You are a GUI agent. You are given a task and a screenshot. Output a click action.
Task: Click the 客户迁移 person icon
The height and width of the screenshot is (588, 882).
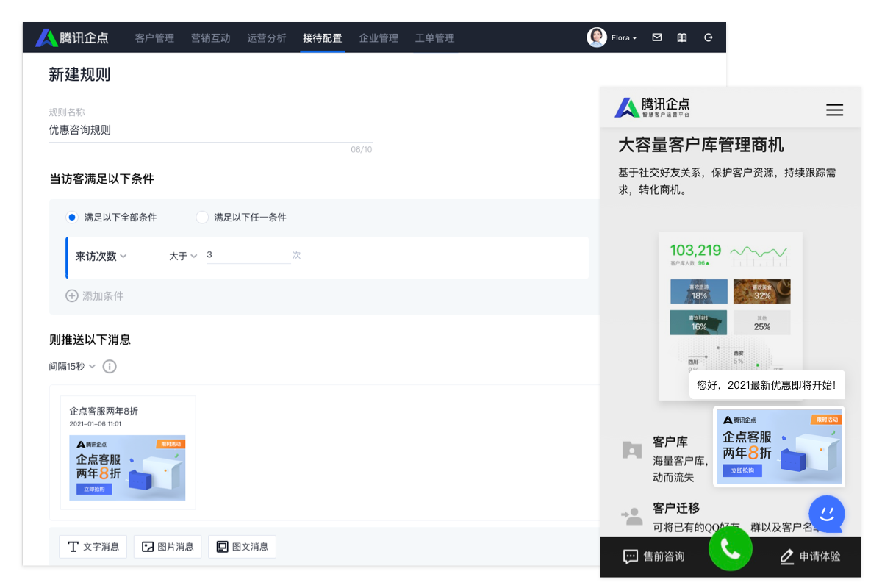[x=632, y=516]
